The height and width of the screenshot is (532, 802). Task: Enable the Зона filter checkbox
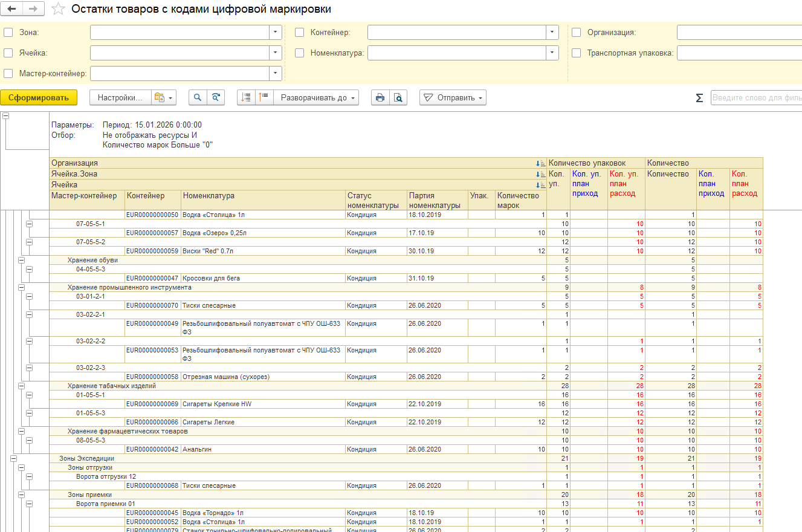(x=8, y=33)
